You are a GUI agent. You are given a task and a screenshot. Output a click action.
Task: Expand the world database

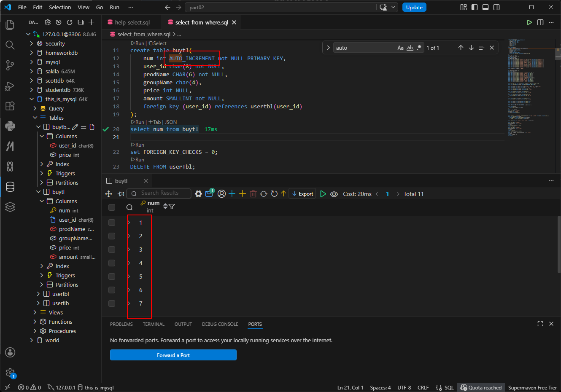tap(32, 340)
